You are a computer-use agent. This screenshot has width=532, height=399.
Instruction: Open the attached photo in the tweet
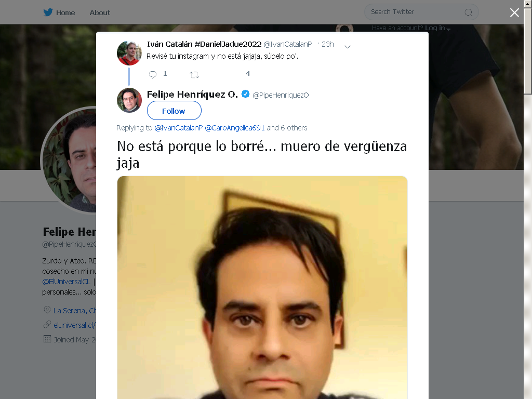click(262, 287)
